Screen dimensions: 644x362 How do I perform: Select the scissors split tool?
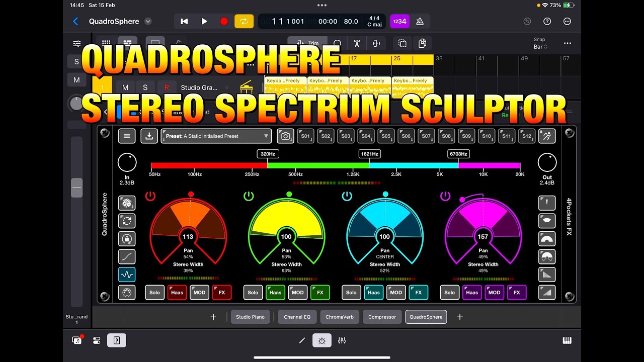[357, 43]
